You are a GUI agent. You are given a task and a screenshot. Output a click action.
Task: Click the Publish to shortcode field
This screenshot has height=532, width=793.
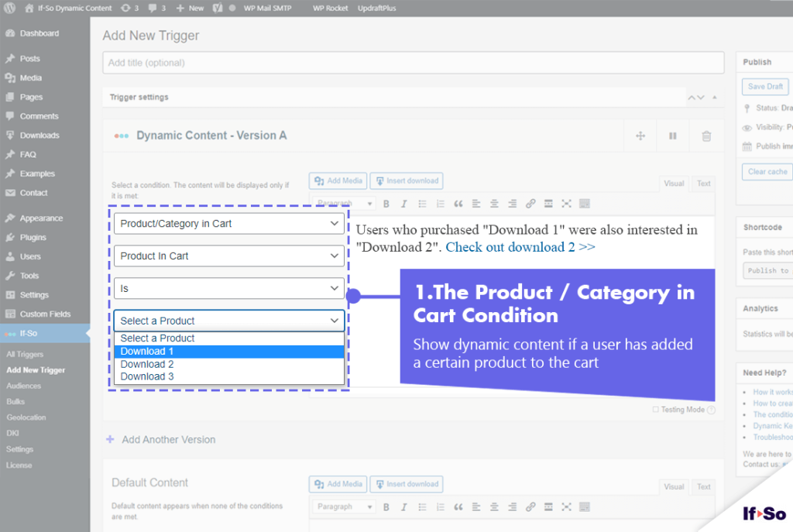[x=767, y=271]
